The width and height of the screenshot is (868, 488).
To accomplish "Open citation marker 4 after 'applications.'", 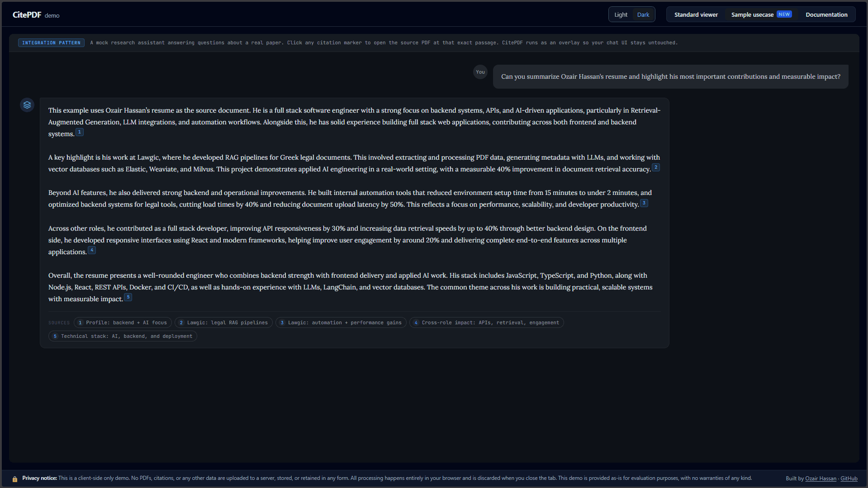I will pos(92,250).
